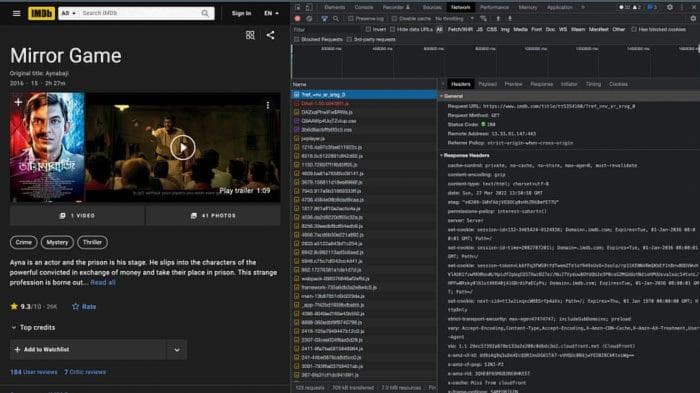Screen dimensions: 700x393
Task: Open the trailer three-dot options menu
Action: (268, 105)
